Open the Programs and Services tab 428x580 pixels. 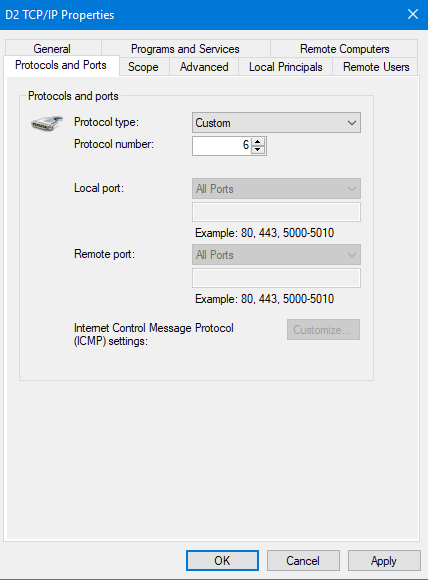click(x=185, y=48)
